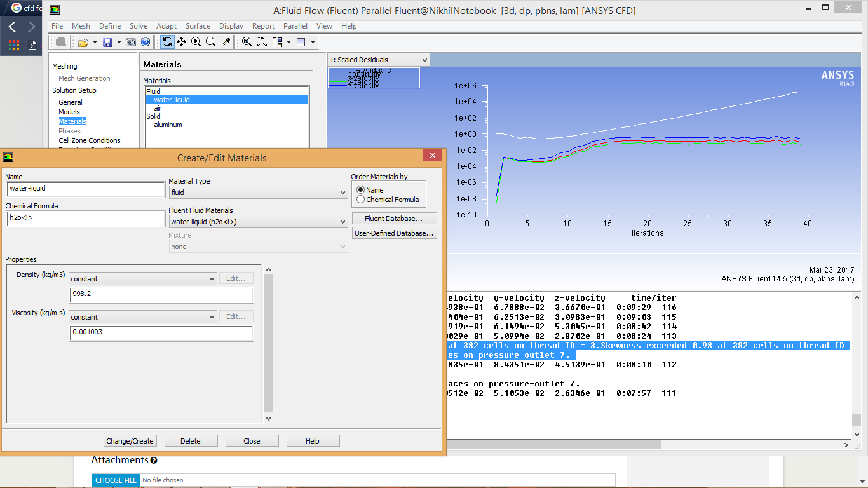
Task: Select the air material in the list
Action: pos(157,108)
